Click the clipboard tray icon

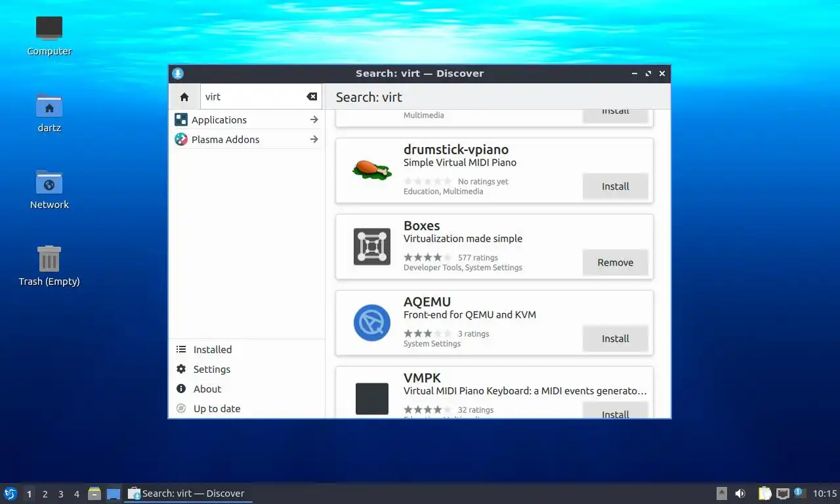point(765,493)
